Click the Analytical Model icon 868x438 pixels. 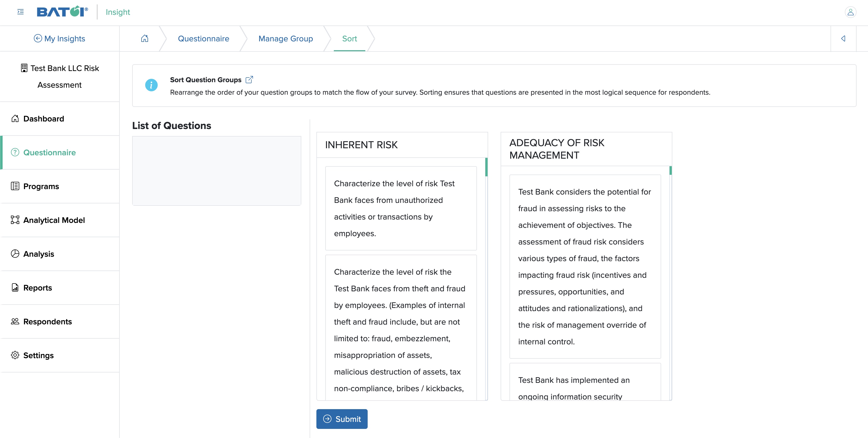click(15, 220)
